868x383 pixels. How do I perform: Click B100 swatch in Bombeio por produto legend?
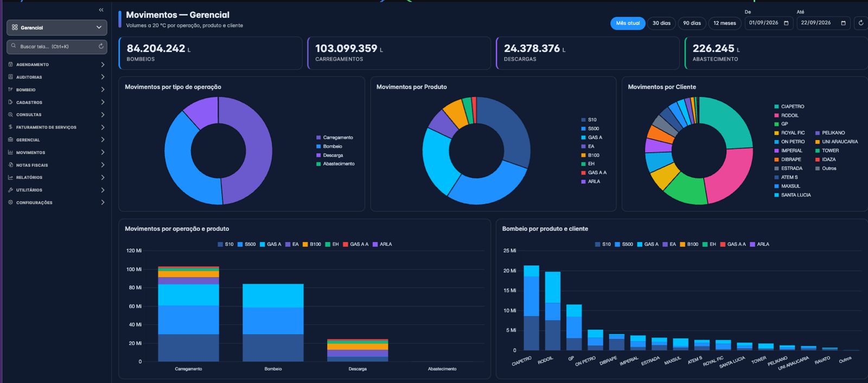click(x=682, y=244)
